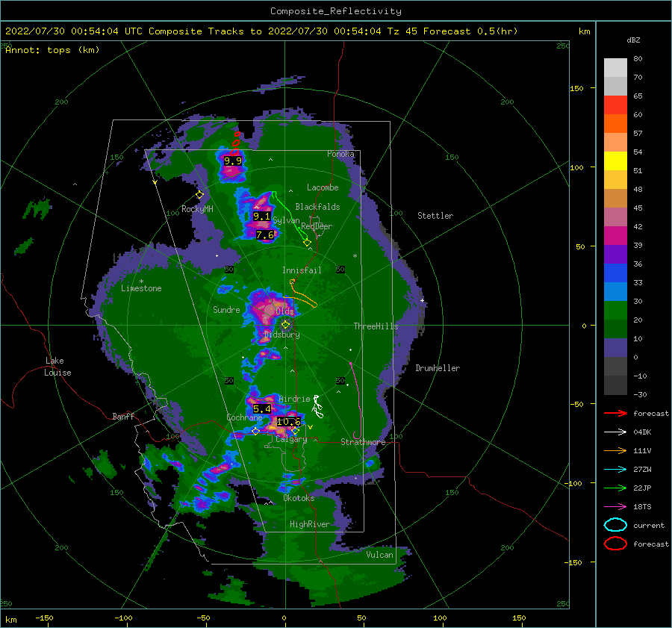Select the yellow diamond marker south of RedDeer

pos(307,243)
